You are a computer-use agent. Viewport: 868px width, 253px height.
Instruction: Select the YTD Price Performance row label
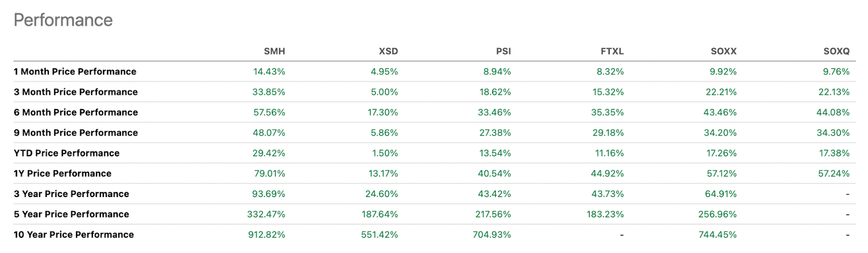tap(66, 153)
